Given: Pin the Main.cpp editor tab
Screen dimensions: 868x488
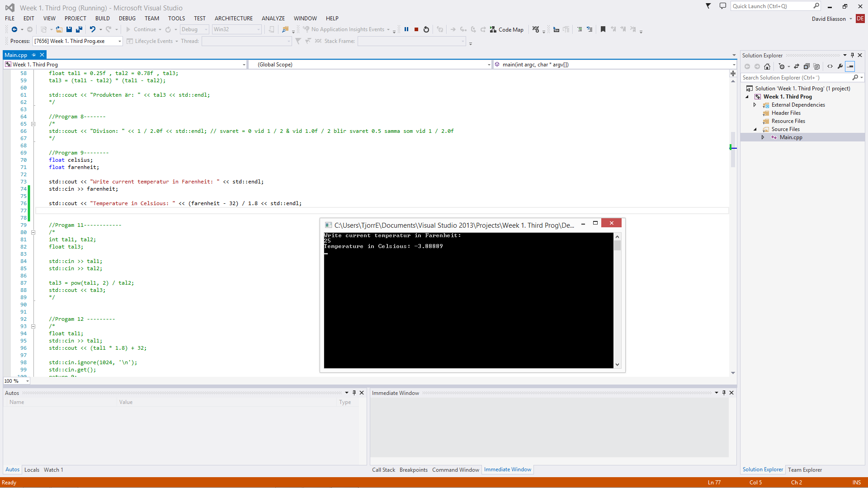Looking at the screenshot, I should pyautogui.click(x=34, y=55).
